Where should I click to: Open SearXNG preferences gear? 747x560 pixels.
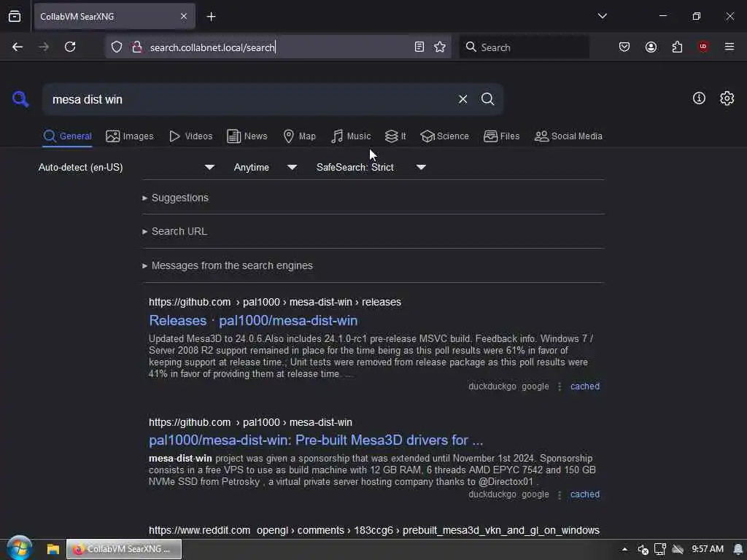tap(727, 98)
